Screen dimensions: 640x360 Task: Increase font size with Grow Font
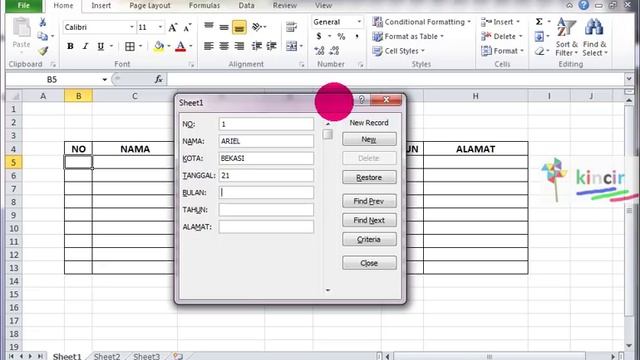coord(173,27)
